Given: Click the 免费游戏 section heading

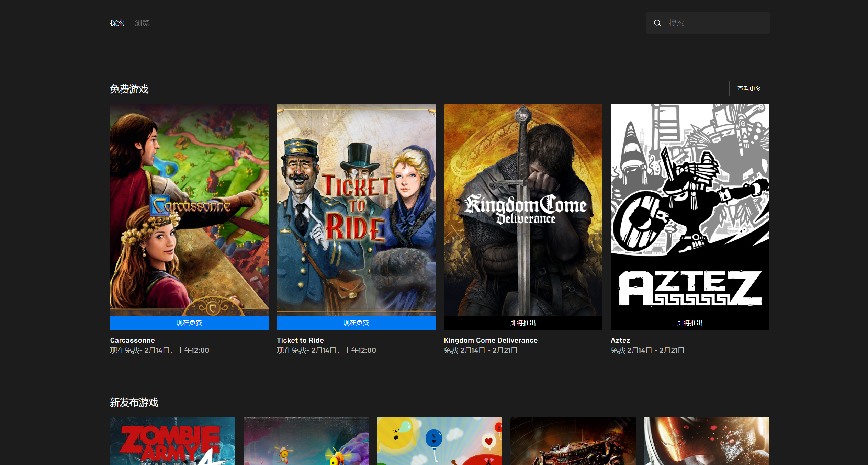Looking at the screenshot, I should click(129, 89).
